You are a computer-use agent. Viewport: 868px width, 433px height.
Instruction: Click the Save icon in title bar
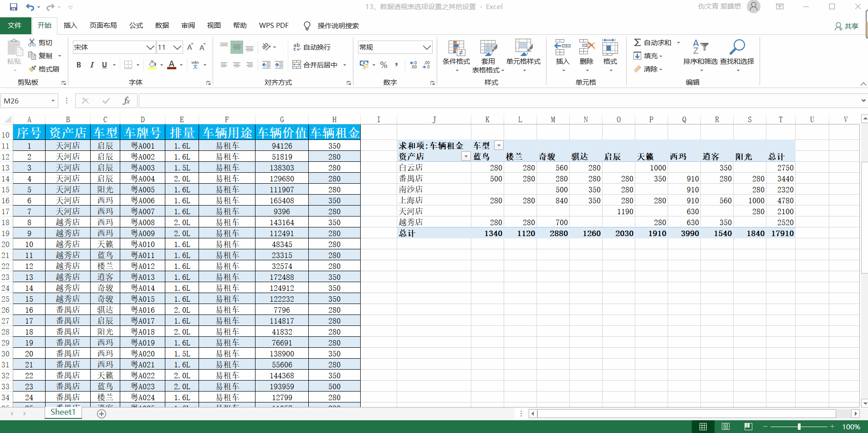pyautogui.click(x=14, y=7)
